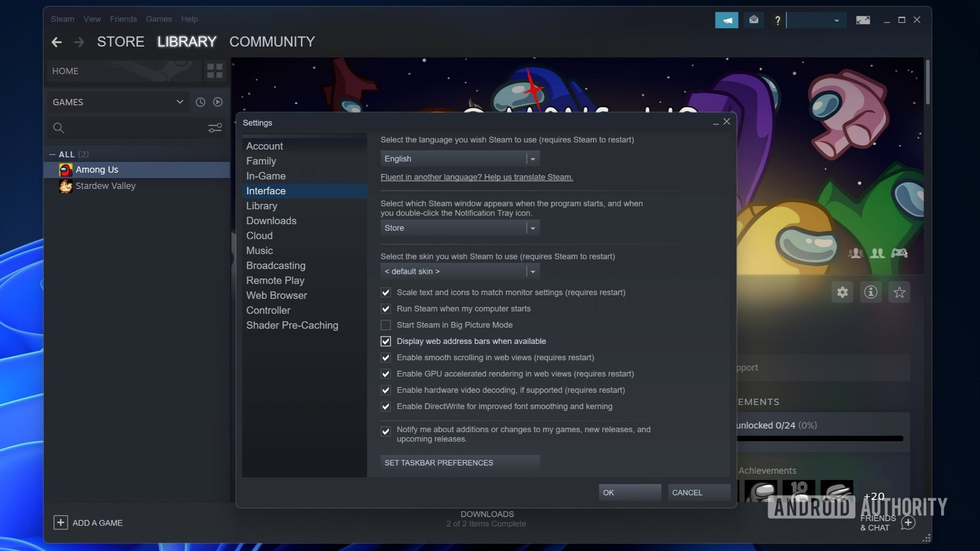
Task: Favorite the game with star icon
Action: point(899,292)
